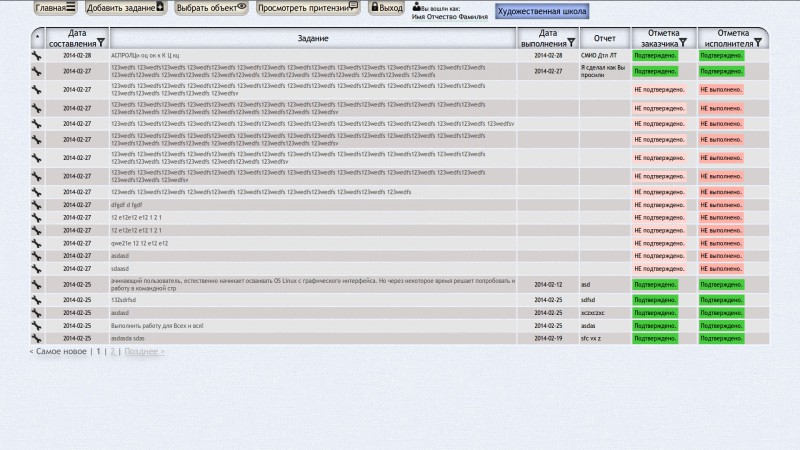Click wrench icon for task qwe21e 12 12 e12 e12
This screenshot has width=800, height=450.
coord(37,243)
